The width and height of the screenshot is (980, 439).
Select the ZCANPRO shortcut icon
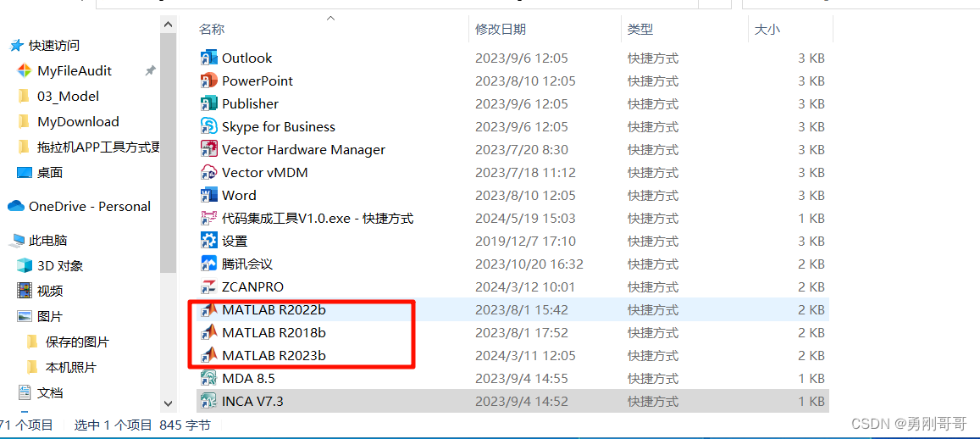(208, 287)
